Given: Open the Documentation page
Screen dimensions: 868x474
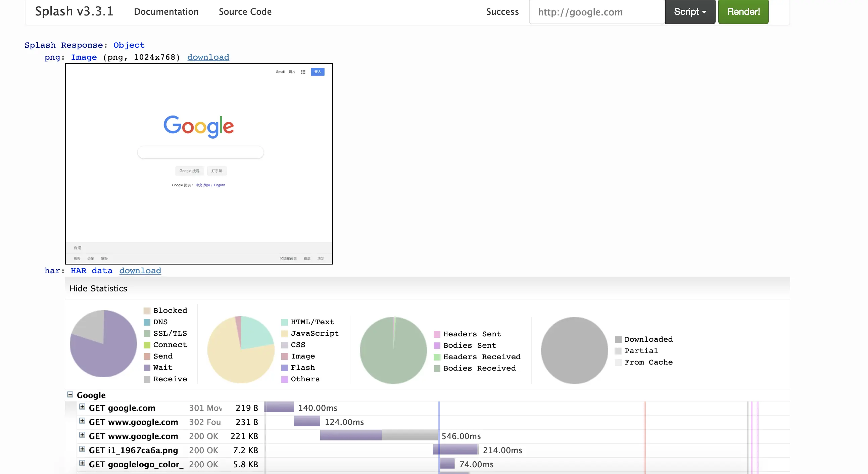Looking at the screenshot, I should click(x=166, y=12).
